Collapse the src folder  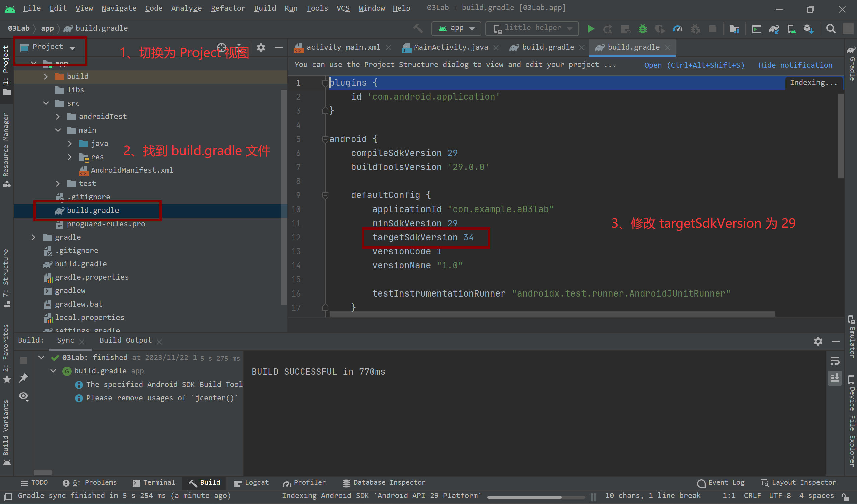point(46,103)
